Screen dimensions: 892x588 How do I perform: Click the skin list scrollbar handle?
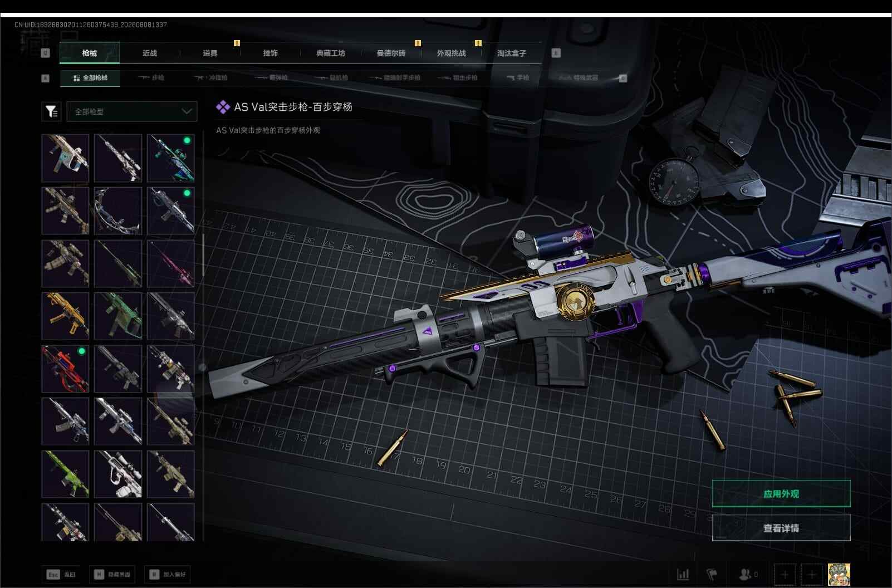tap(203, 255)
